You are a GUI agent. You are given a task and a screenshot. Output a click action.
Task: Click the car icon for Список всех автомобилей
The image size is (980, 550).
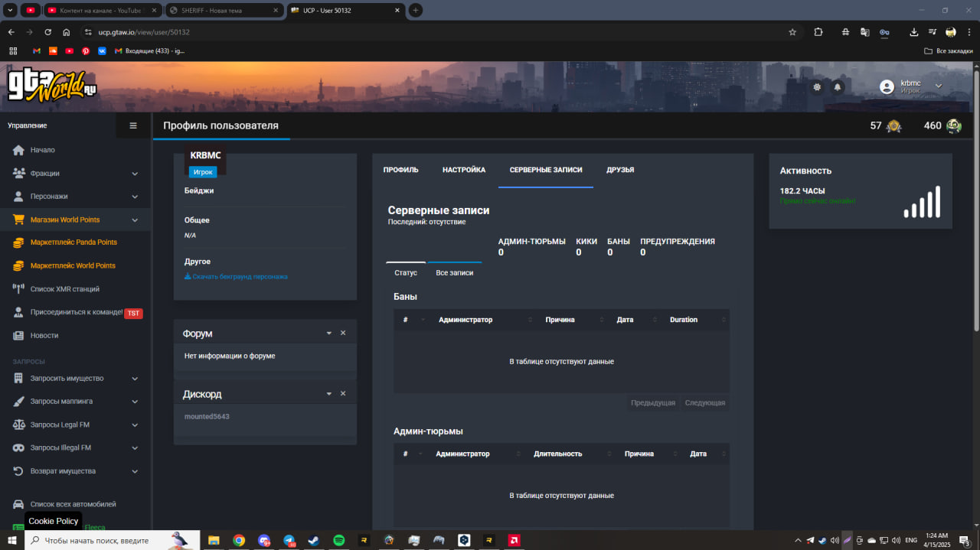[x=19, y=505]
